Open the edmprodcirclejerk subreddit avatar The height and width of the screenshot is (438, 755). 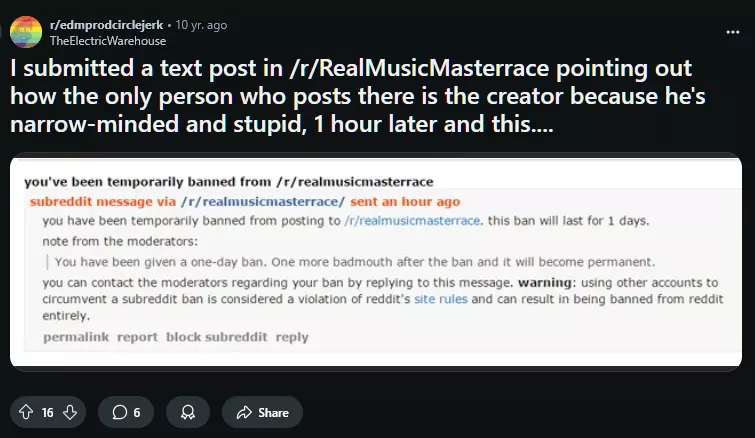point(25,32)
